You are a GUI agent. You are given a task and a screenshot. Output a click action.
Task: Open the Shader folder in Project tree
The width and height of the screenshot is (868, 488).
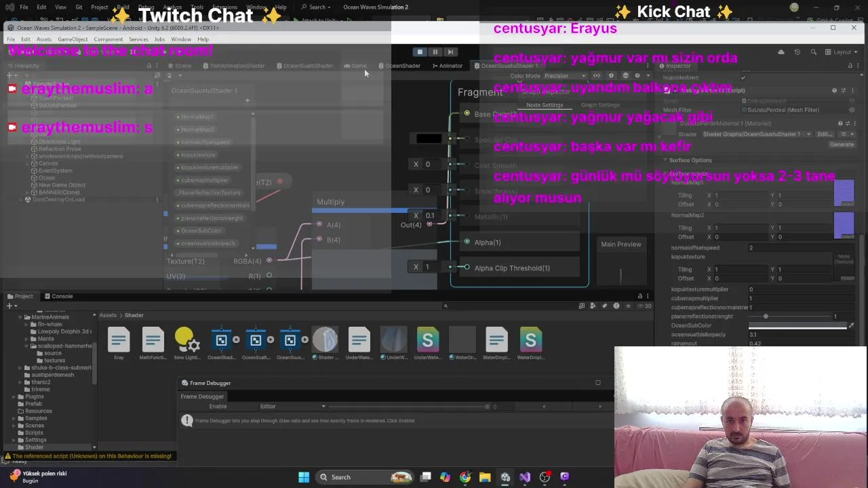[x=34, y=447]
